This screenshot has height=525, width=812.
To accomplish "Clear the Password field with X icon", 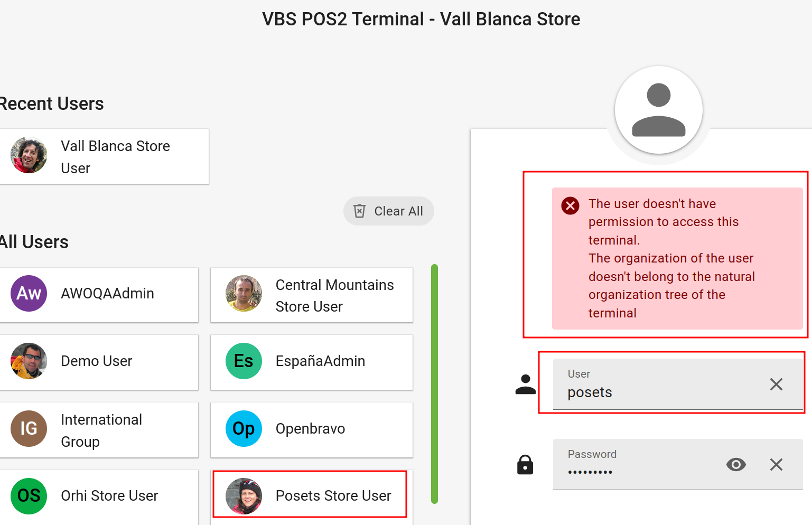I will (776, 465).
